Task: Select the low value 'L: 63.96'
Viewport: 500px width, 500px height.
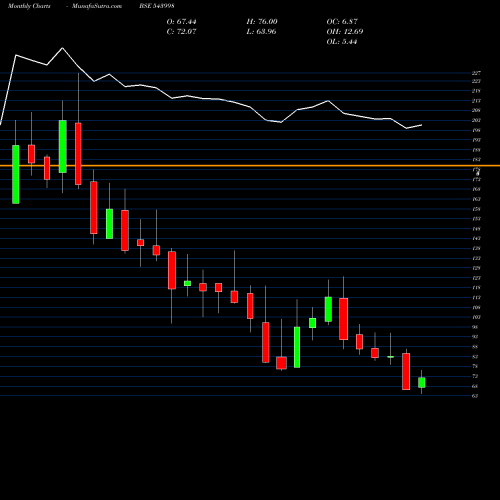Action: tap(261, 32)
